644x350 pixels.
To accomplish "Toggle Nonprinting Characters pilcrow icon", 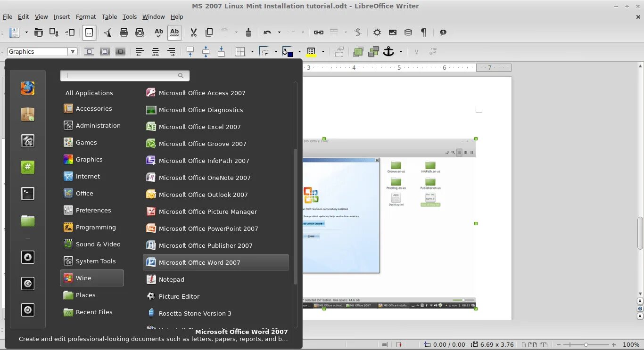I will pos(424,33).
